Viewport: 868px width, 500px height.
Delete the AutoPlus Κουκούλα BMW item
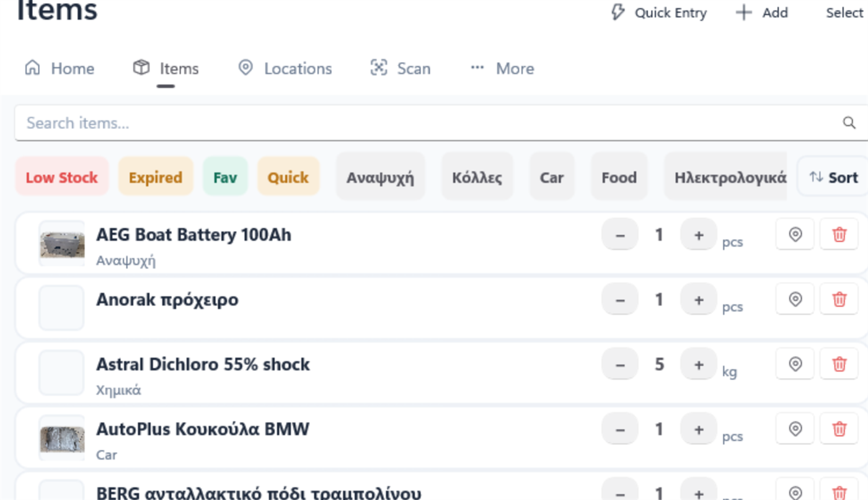click(x=839, y=429)
